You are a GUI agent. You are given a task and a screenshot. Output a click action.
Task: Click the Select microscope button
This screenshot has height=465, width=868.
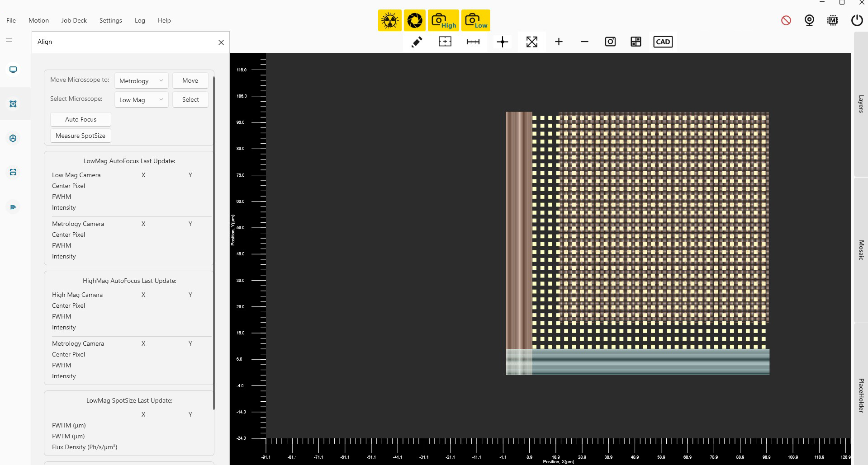pos(190,99)
